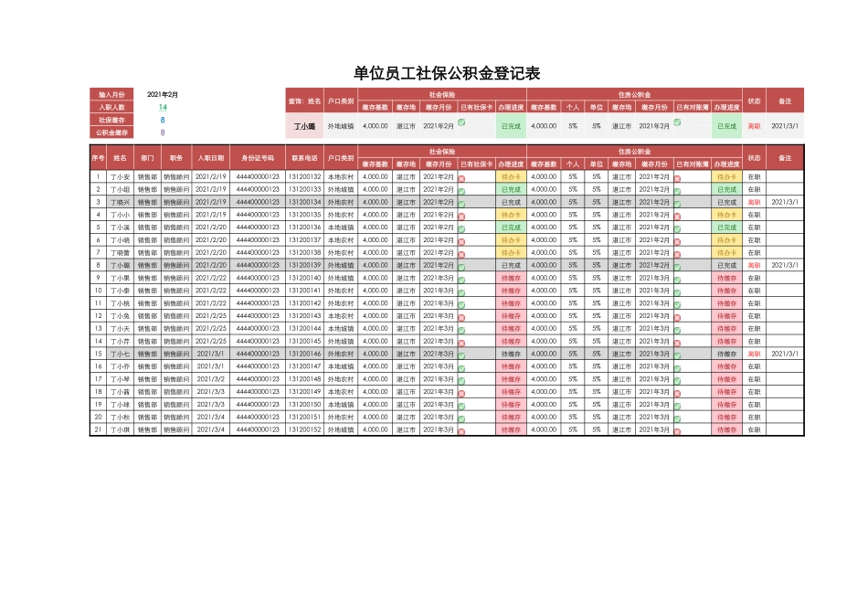Click the green check passbook icon in the query row
The width and height of the screenshot is (868, 614).
tap(678, 122)
